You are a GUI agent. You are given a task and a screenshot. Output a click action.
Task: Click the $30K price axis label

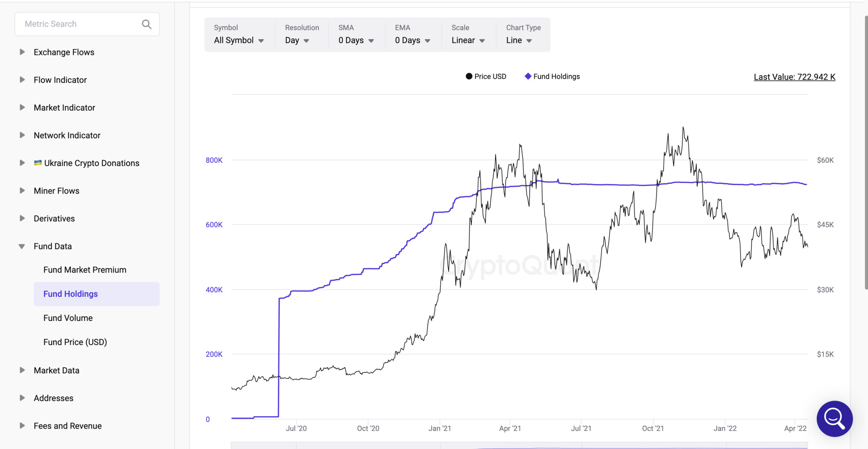click(825, 290)
